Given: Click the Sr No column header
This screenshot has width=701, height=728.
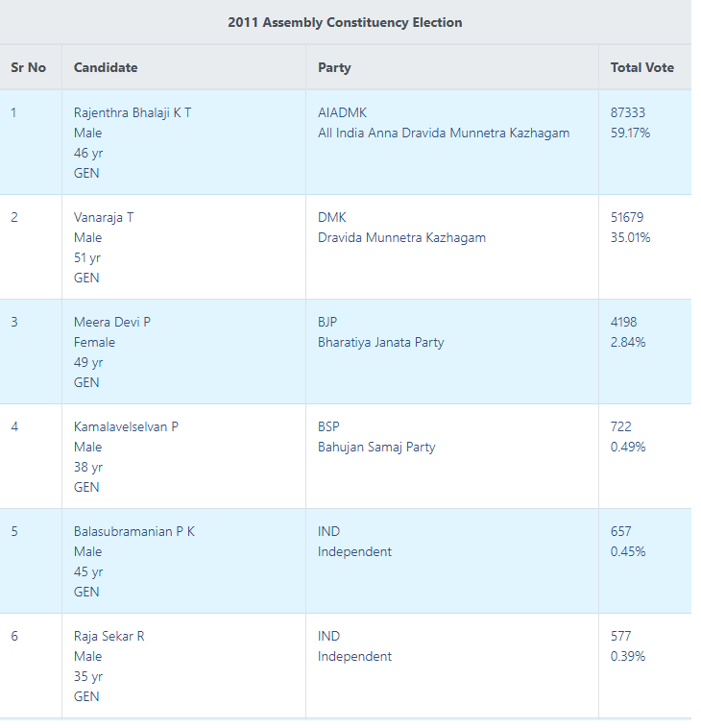Looking at the screenshot, I should [29, 67].
